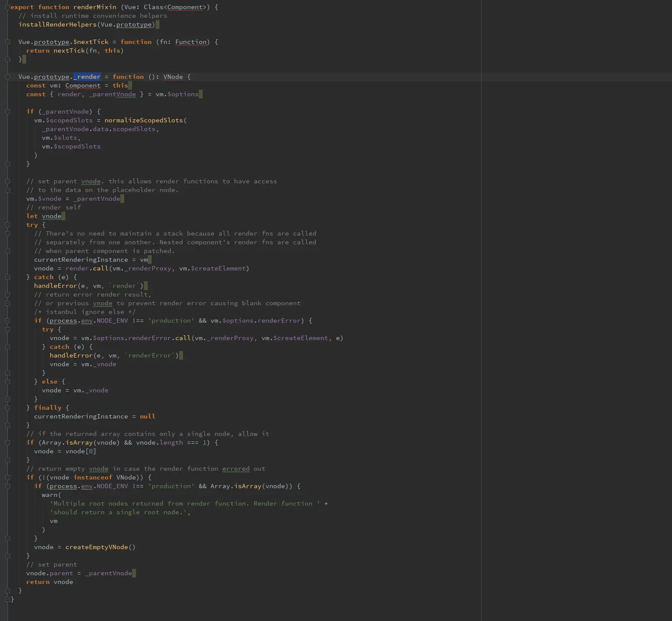672x621 pixels.
Task: Collapse the catch block containing handleError render
Action: click(x=7, y=277)
